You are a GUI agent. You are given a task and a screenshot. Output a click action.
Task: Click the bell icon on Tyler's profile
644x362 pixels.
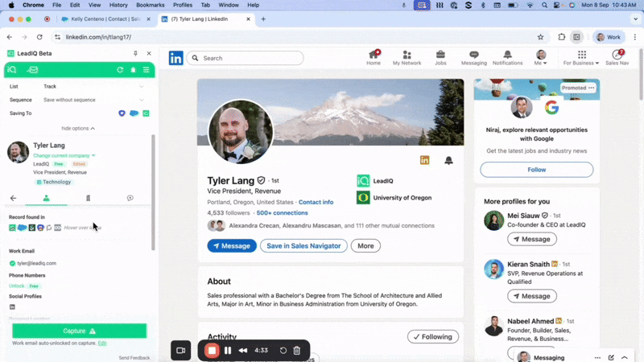448,160
